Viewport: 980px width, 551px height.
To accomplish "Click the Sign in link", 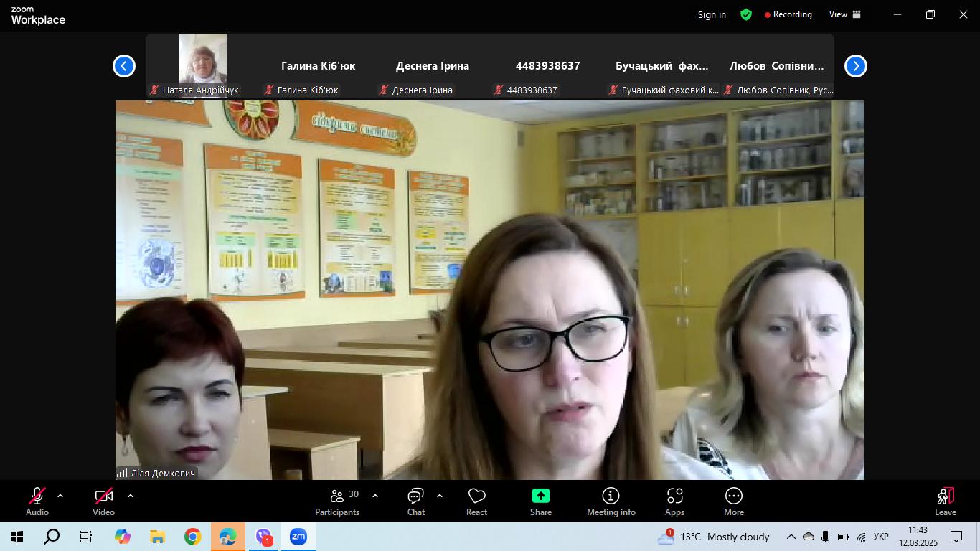I will coord(712,14).
